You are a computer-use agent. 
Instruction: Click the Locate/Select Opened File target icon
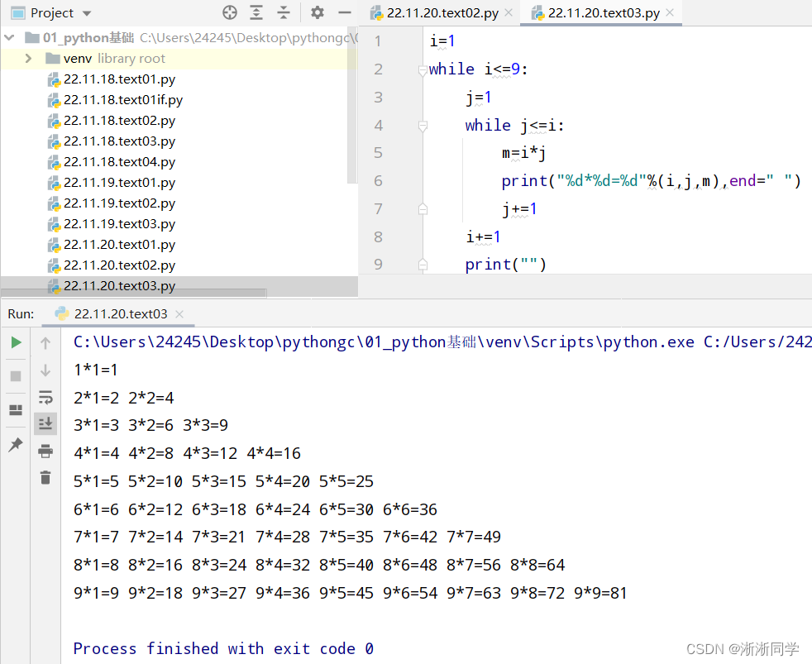[230, 12]
